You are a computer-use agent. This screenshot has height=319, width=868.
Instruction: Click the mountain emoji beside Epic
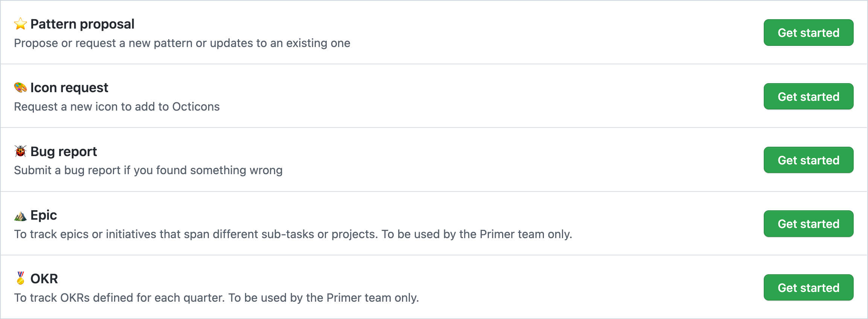(x=20, y=216)
